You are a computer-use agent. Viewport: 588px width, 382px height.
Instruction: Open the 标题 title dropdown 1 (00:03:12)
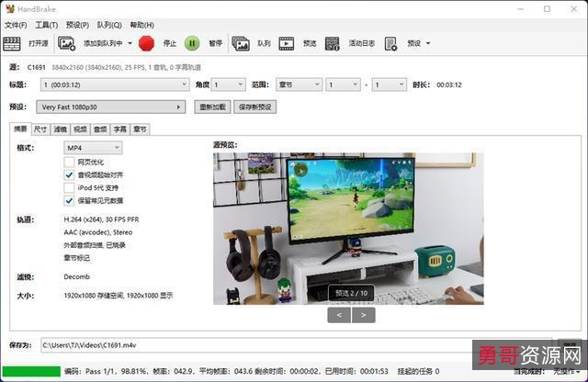(x=115, y=84)
